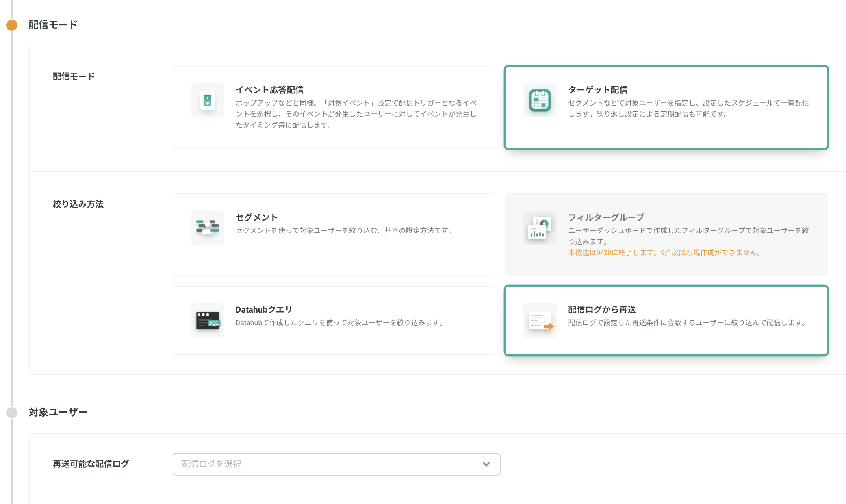Click the Datahubクエリ SQL terminal icon
The width and height of the screenshot is (846, 504).
[208, 320]
